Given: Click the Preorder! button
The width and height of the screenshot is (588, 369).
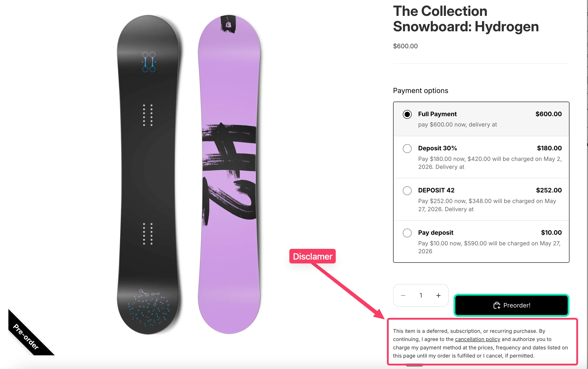Looking at the screenshot, I should coord(511,305).
